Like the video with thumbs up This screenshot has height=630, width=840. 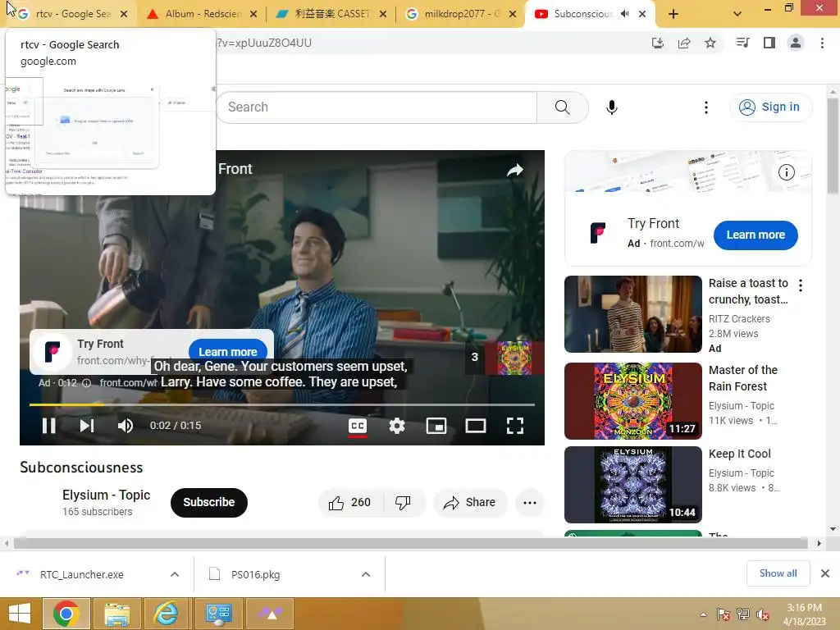pyautogui.click(x=350, y=503)
